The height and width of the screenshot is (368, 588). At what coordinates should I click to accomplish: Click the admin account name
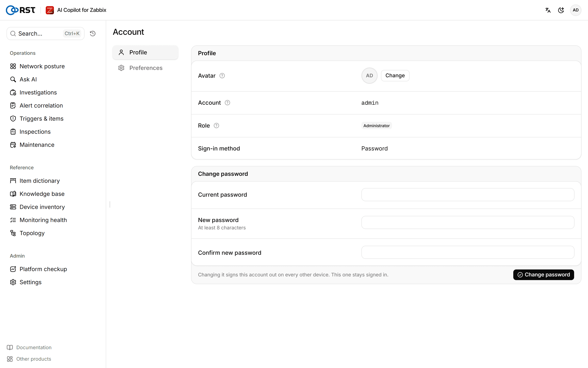coord(370,103)
